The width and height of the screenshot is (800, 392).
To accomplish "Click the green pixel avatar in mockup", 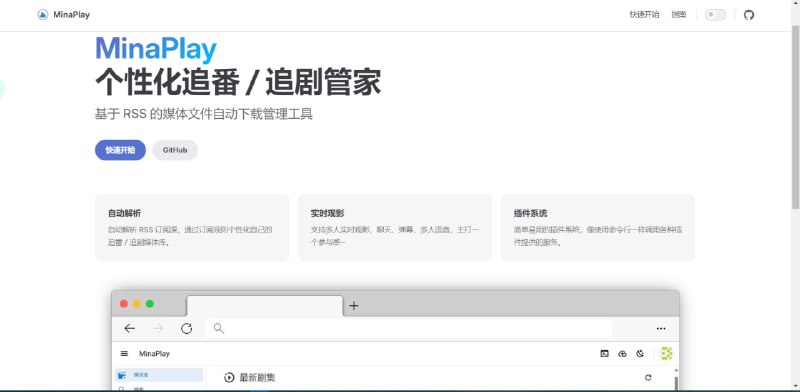I will pyautogui.click(x=666, y=353).
